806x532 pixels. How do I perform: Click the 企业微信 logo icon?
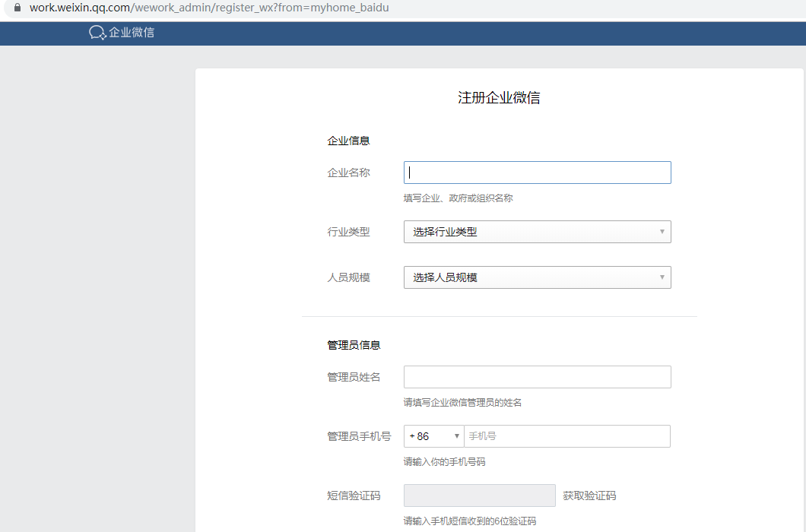click(x=97, y=33)
